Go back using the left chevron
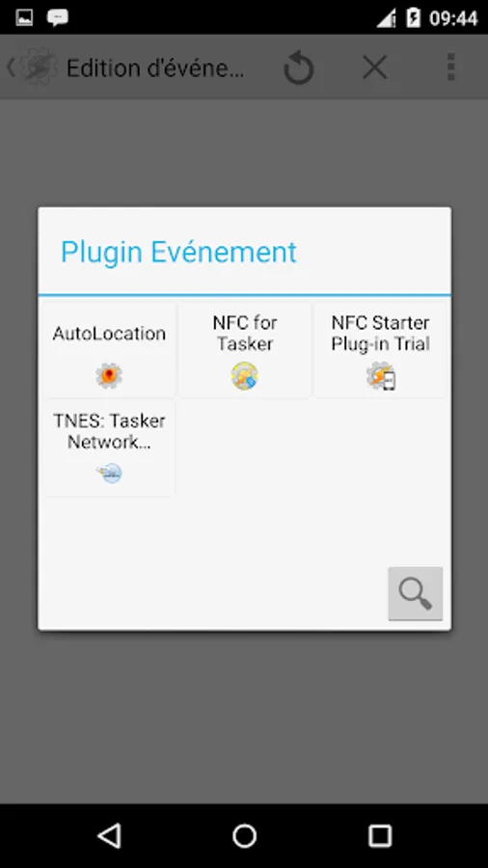Screen dimensions: 488x868 click(x=11, y=68)
